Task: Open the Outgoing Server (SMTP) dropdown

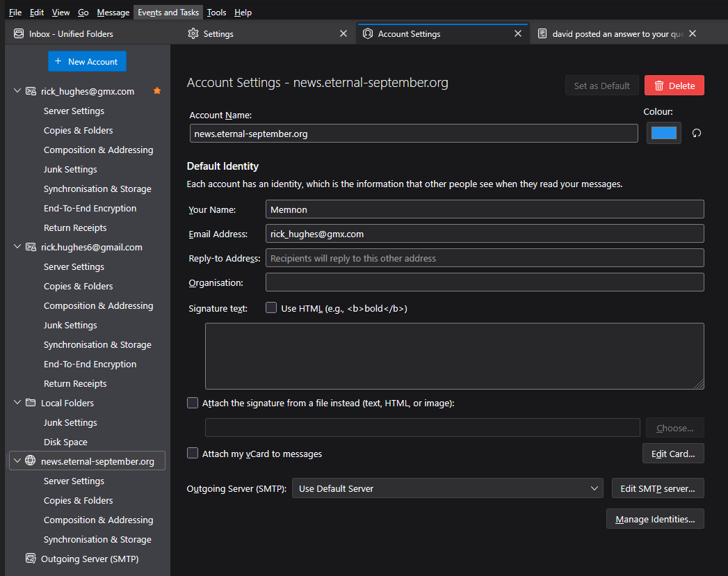Action: coord(448,488)
